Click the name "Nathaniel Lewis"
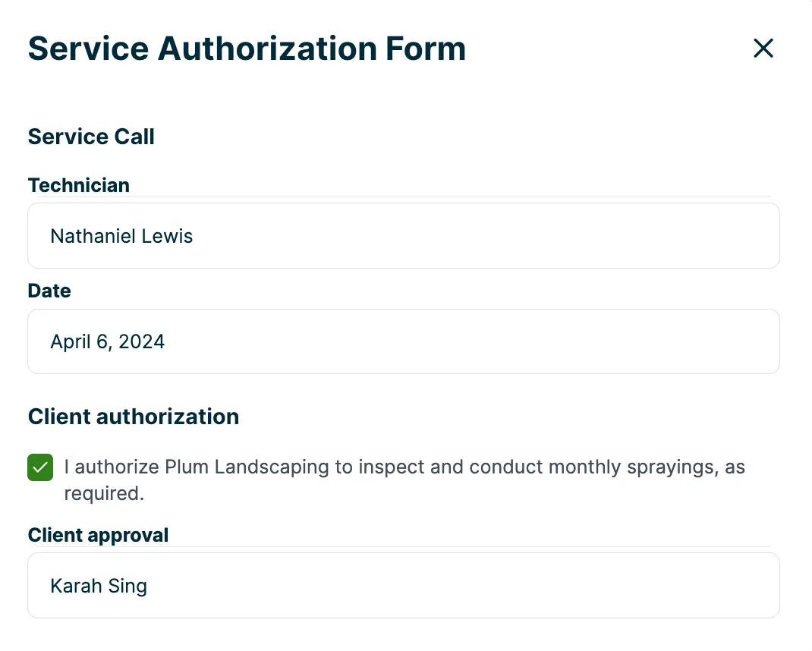Viewport: 812px width, 651px height. tap(121, 236)
